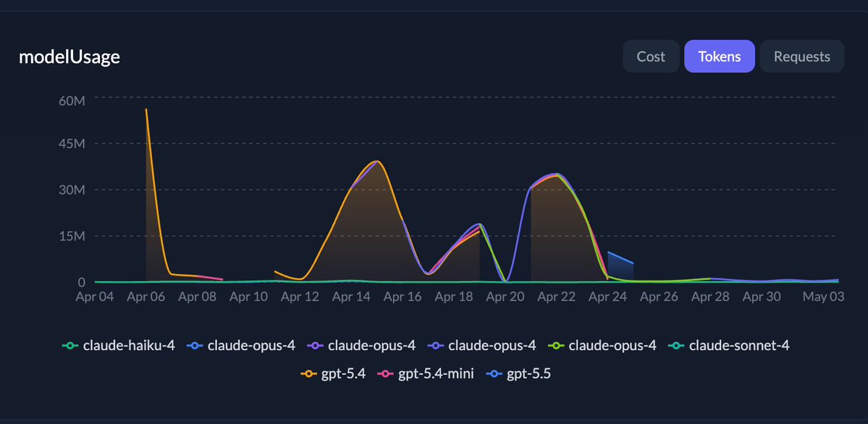
Task: Click the Apr 18 x-axis label
Action: [454, 297]
